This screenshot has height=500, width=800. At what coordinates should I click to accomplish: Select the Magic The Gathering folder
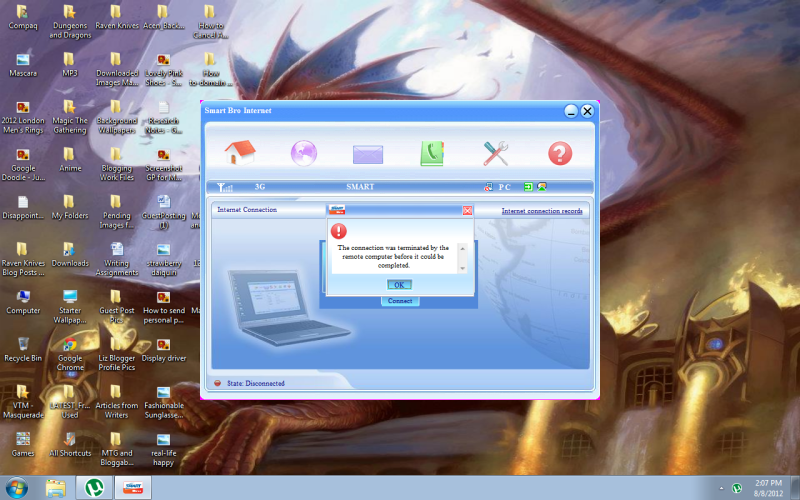click(x=70, y=117)
